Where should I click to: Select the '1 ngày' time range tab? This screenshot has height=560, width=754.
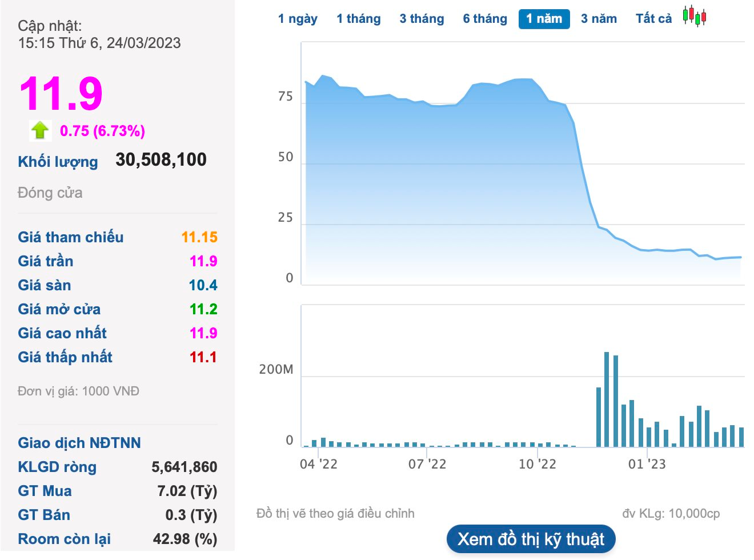298,19
